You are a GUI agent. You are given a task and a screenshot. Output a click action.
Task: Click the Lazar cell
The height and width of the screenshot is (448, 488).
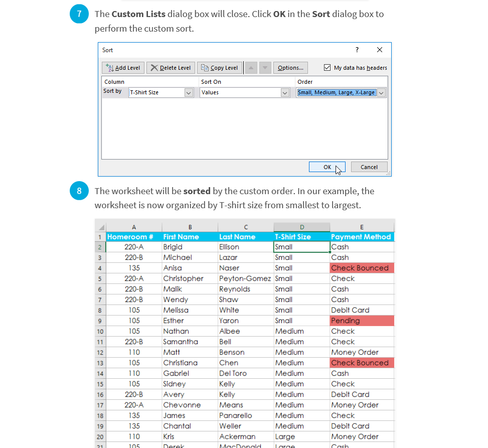click(246, 257)
